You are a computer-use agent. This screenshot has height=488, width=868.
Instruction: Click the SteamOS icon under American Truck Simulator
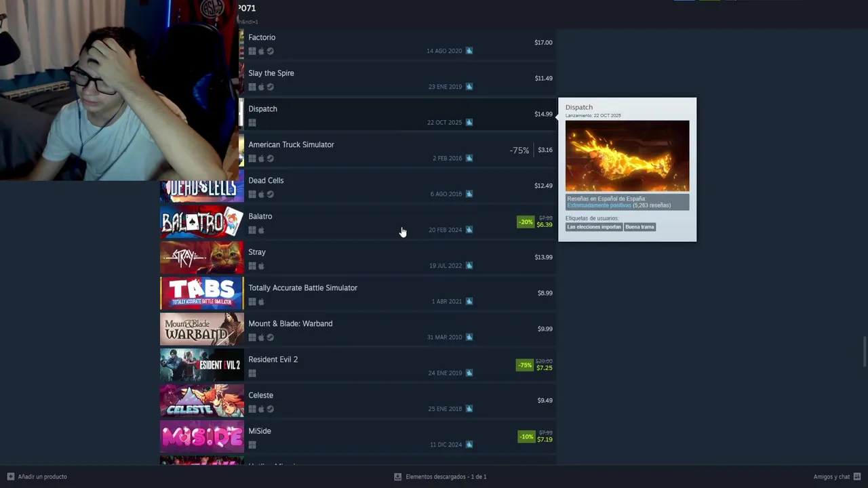coord(270,159)
